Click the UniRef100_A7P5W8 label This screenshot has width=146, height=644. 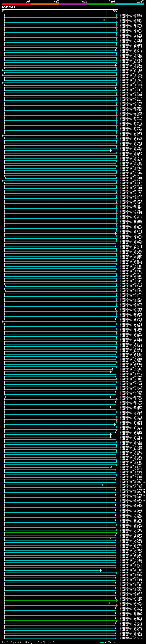[x=131, y=37]
